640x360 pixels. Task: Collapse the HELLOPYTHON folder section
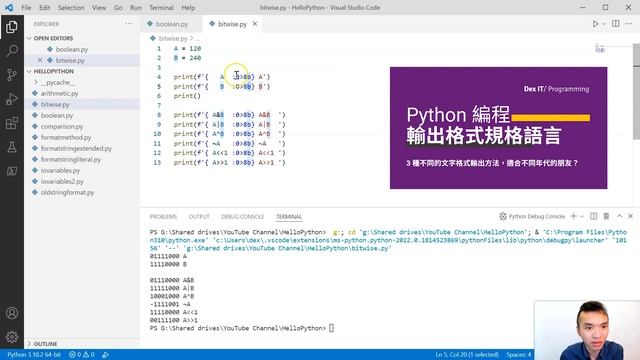[x=53, y=71]
